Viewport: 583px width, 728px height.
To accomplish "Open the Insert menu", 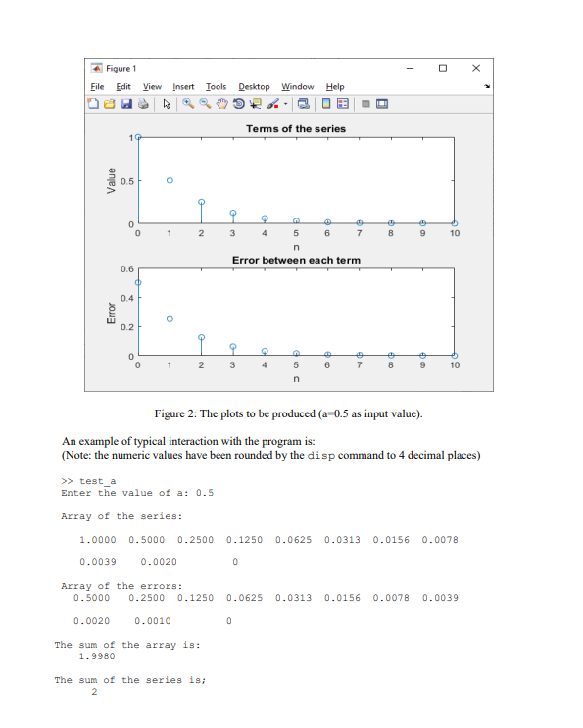I will click(183, 87).
